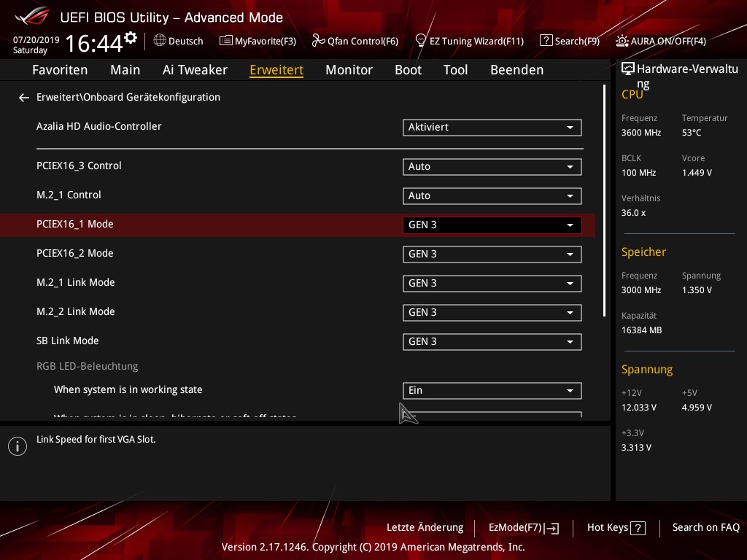Click the EzMode exit arrow icon

pos(551,528)
